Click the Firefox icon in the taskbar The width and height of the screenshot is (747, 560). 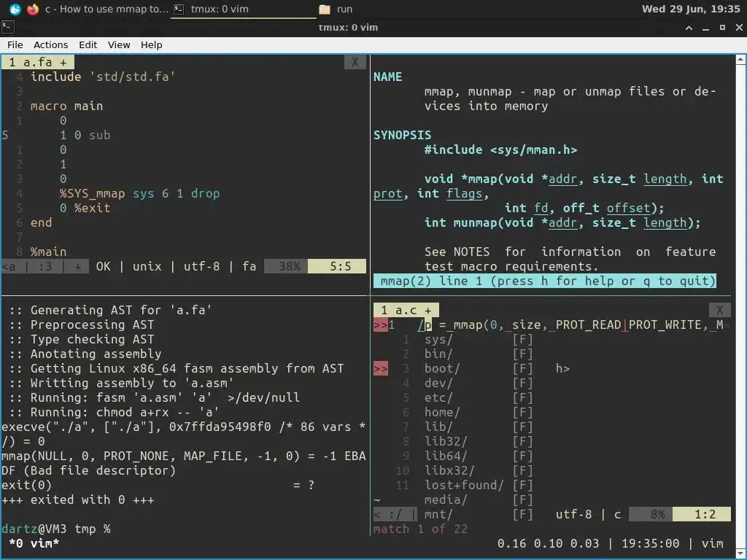(33, 9)
